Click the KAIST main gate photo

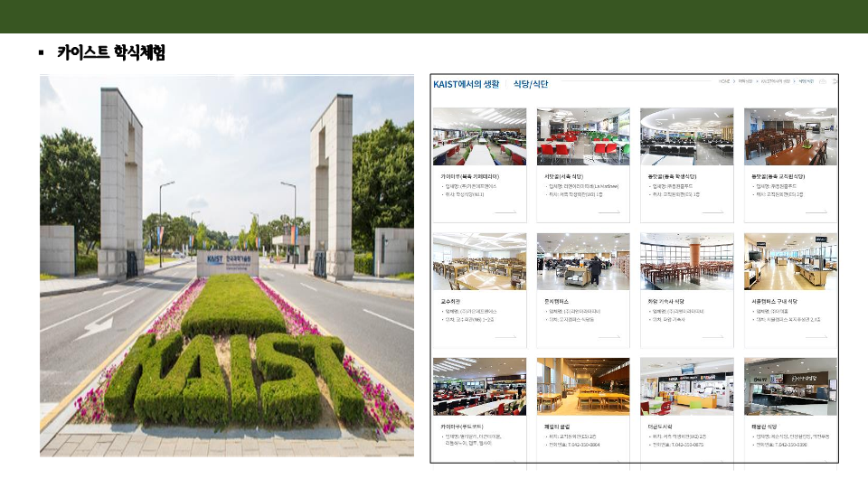227,266
